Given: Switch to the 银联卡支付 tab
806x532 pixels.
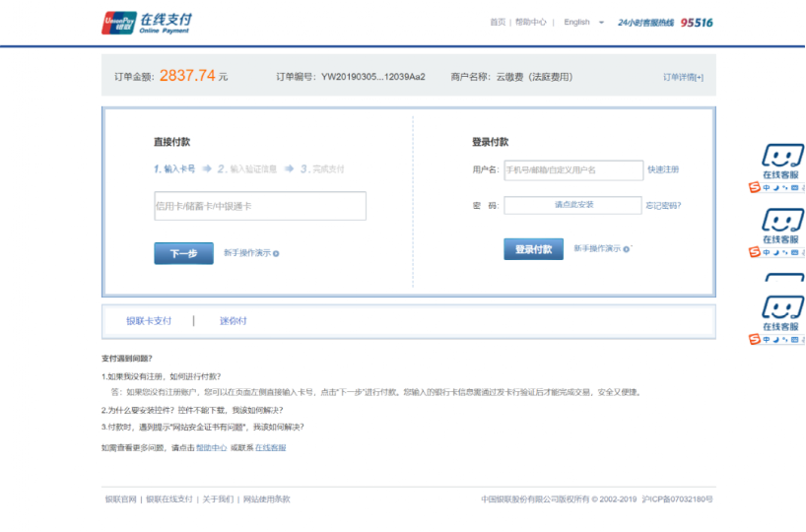Looking at the screenshot, I should coord(149,321).
